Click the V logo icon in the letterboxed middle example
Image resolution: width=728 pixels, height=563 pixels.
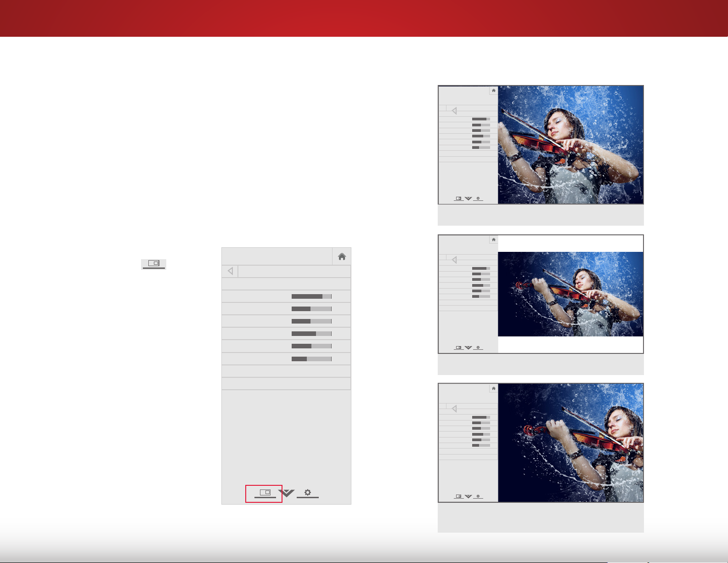pos(468,347)
